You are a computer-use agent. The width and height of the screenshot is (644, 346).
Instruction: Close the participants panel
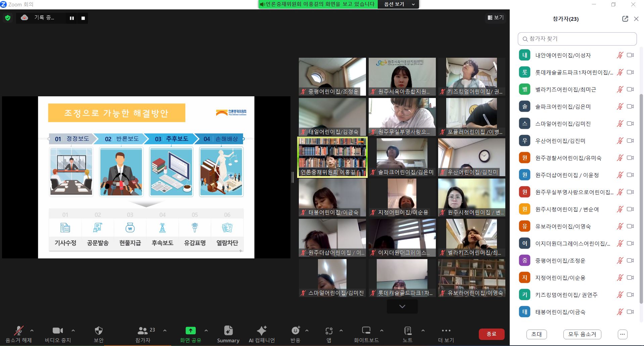pyautogui.click(x=636, y=19)
